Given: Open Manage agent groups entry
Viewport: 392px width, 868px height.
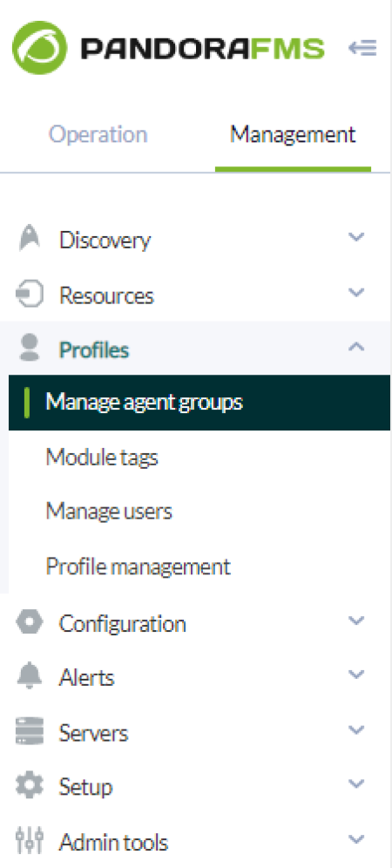Looking at the screenshot, I should coord(199,403).
